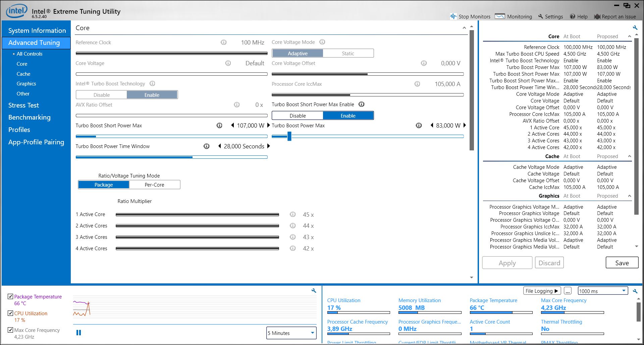Collapse the Graphics summary group
The image size is (644, 345).
click(630, 196)
